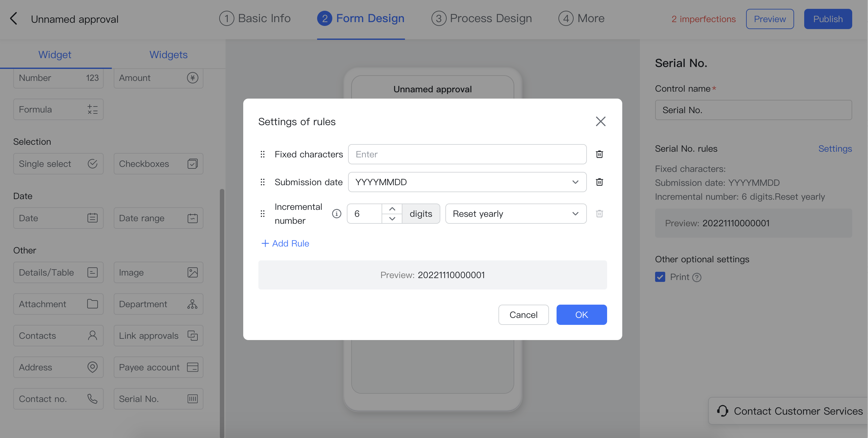
Task: Remove the Submission date rule using trash icon
Action: [600, 182]
